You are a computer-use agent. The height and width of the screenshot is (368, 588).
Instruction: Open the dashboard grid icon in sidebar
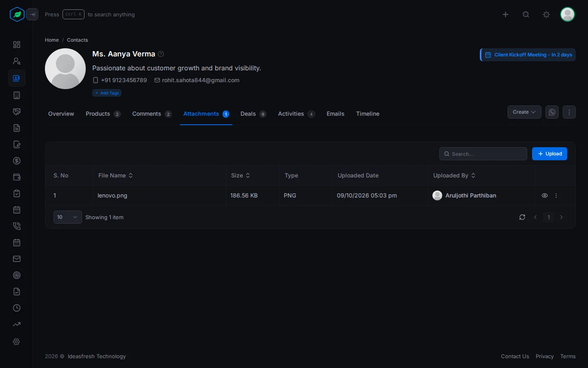click(x=17, y=45)
